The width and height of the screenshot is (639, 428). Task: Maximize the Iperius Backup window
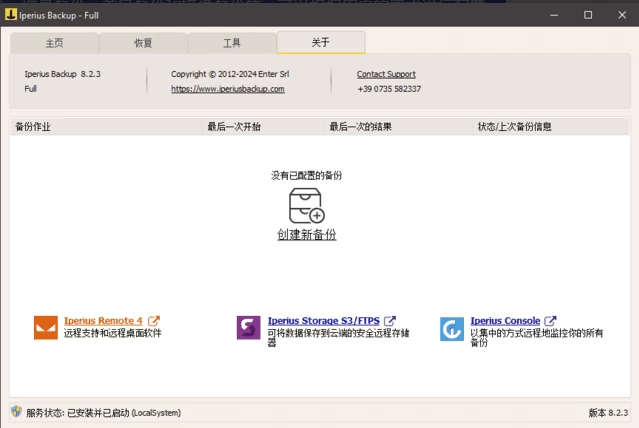(588, 14)
